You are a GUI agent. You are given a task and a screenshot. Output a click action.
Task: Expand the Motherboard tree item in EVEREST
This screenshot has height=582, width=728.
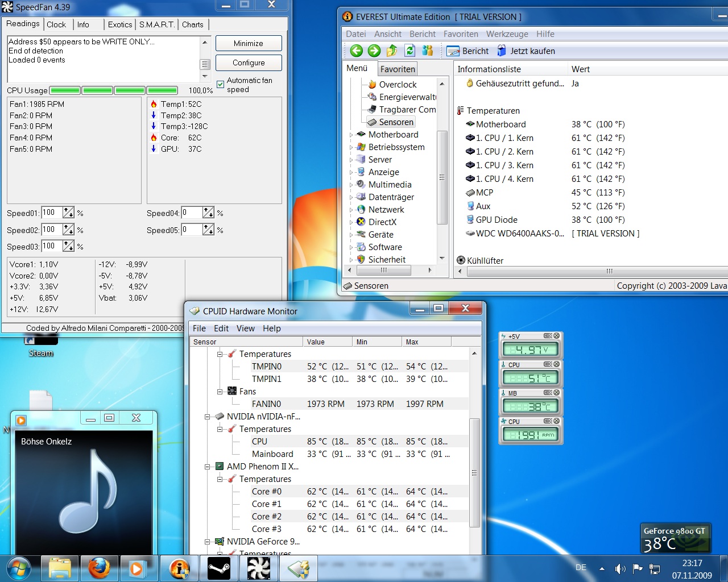[351, 135]
